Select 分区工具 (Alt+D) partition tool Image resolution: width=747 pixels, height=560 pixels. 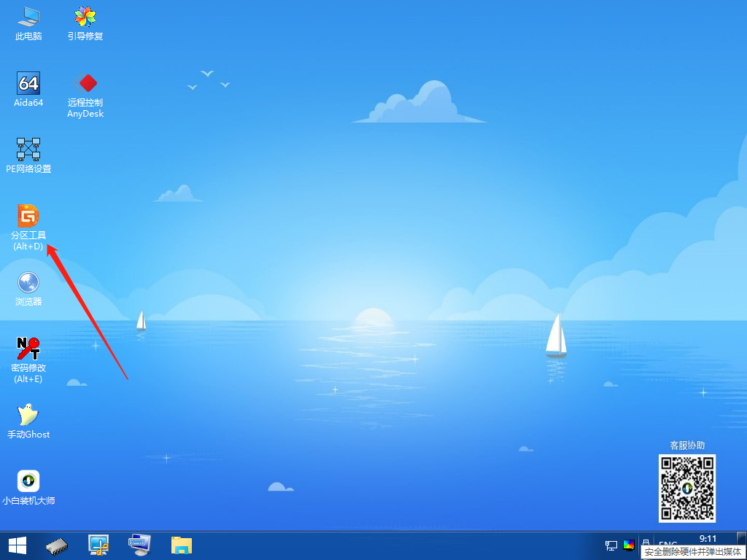pyautogui.click(x=28, y=227)
